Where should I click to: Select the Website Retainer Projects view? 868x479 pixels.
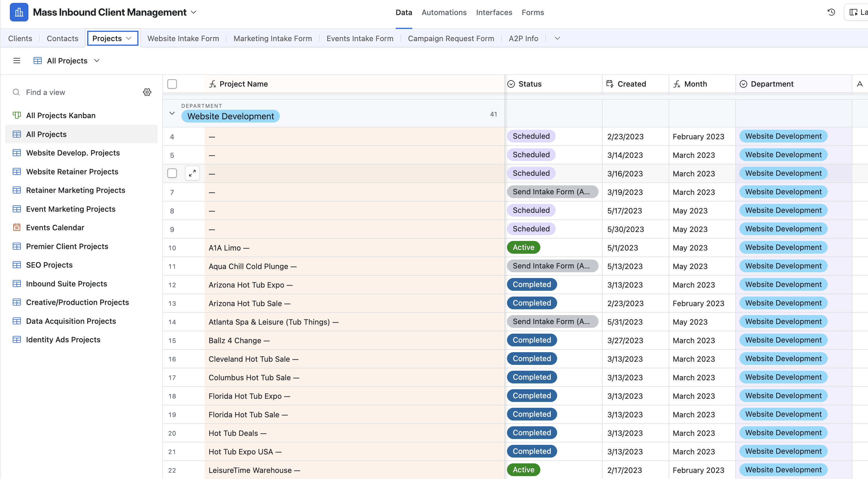81,172
